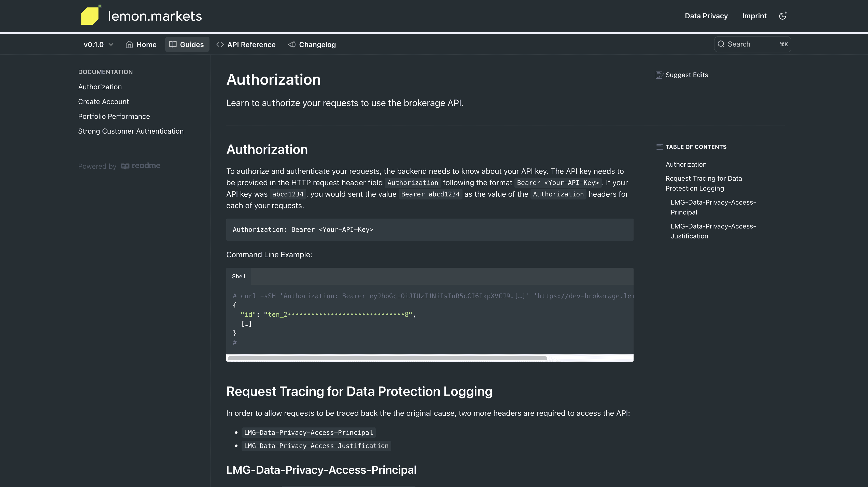868x487 pixels.
Task: Click the Changelog megaphone icon
Action: click(x=292, y=45)
